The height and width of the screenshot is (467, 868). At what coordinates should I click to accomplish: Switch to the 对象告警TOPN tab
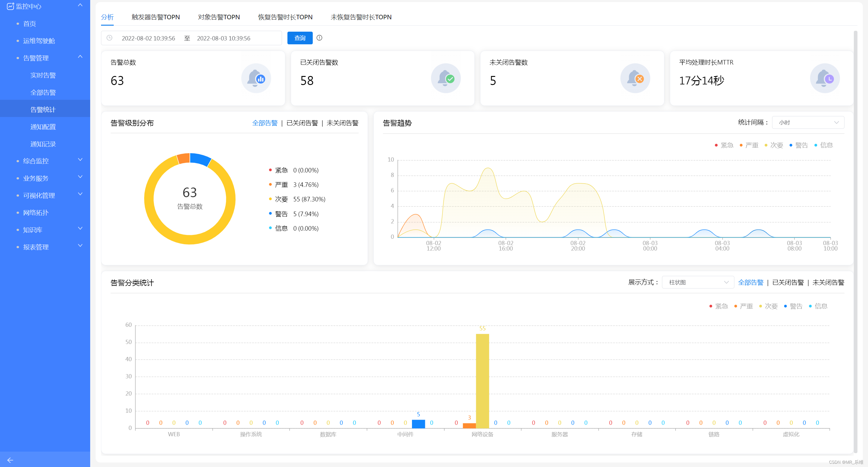(x=219, y=17)
